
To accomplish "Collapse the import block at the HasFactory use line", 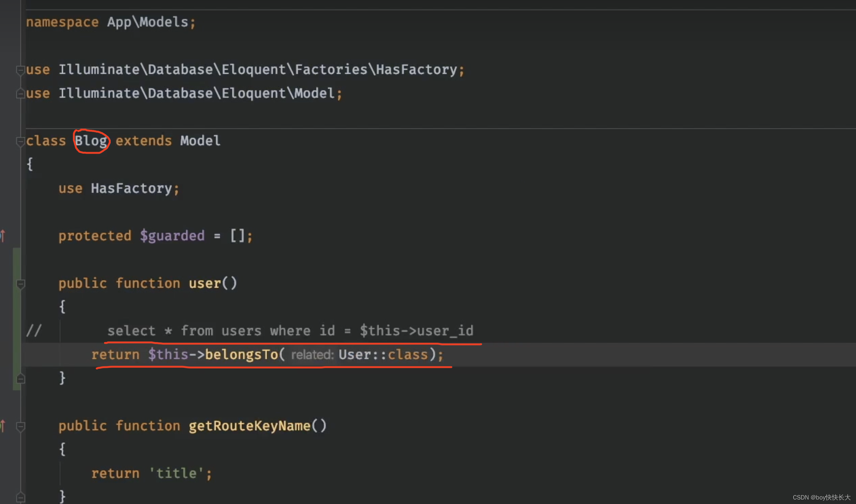I will [x=20, y=70].
